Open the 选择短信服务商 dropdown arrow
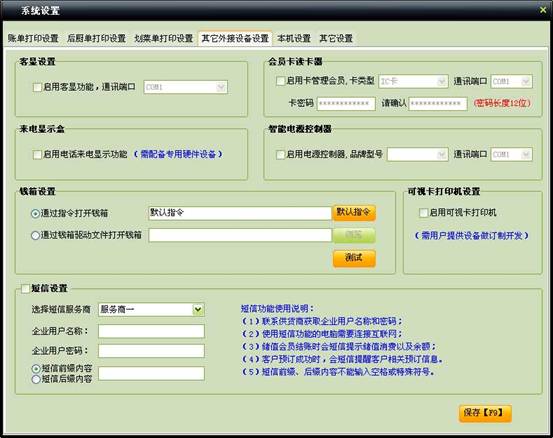Screen dimensions: 553x438 coord(198,310)
